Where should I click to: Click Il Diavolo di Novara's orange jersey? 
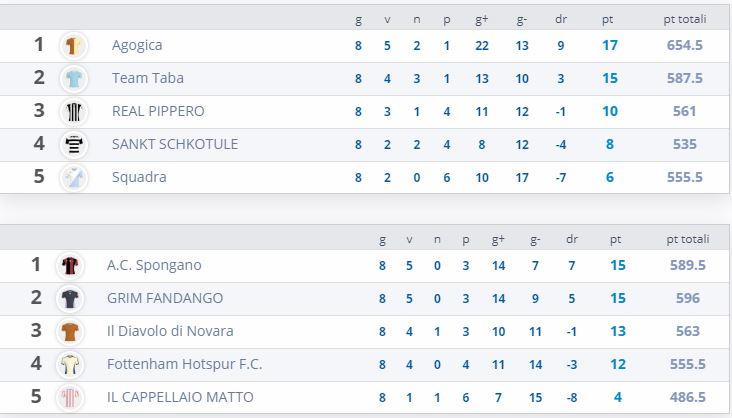[x=70, y=331]
